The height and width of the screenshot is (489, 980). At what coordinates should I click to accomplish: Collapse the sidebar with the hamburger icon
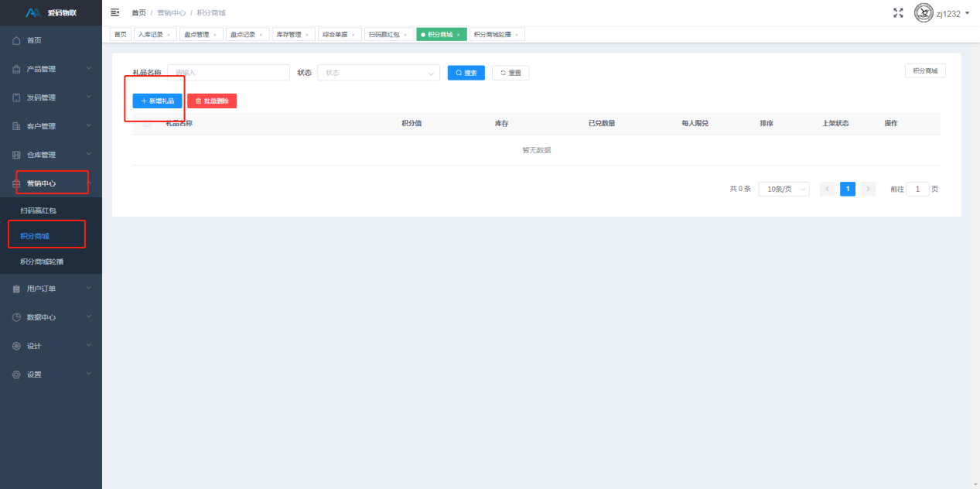(x=115, y=13)
